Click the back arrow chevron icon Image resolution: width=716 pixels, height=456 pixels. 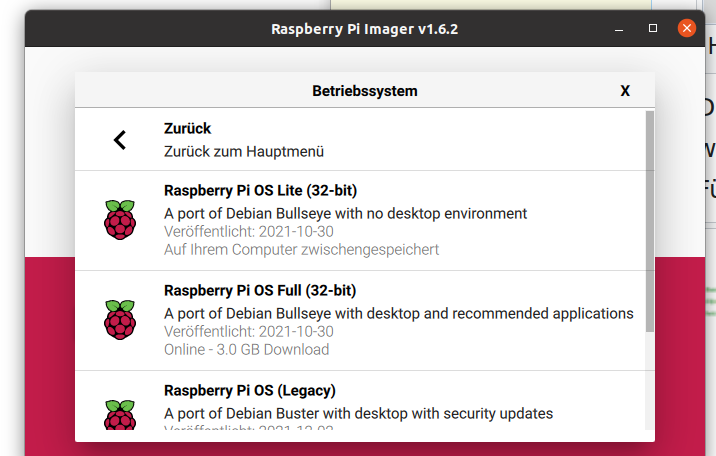(120, 140)
